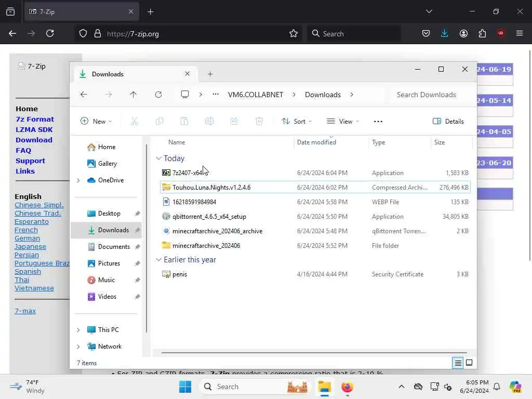
Task: Click chevron after Downloads in address bar
Action: point(352,95)
